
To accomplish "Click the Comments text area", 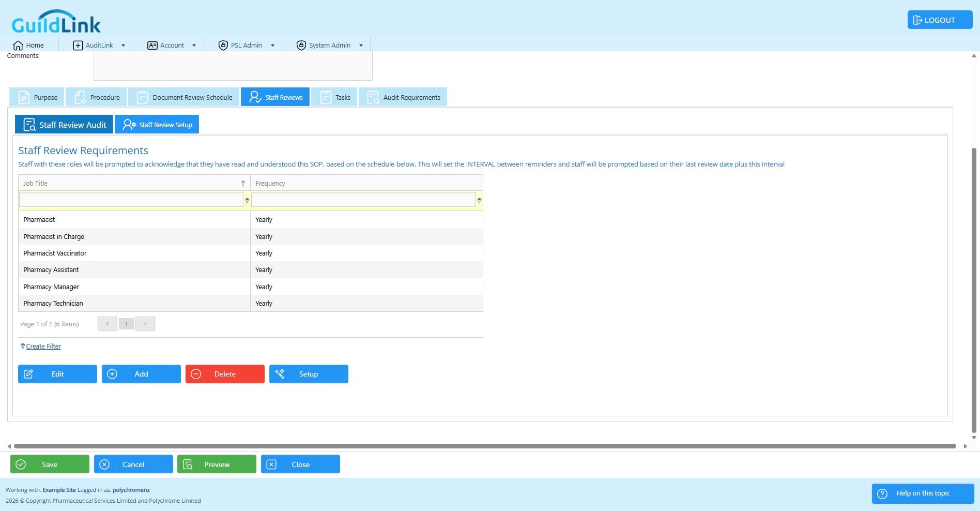I will click(x=233, y=66).
